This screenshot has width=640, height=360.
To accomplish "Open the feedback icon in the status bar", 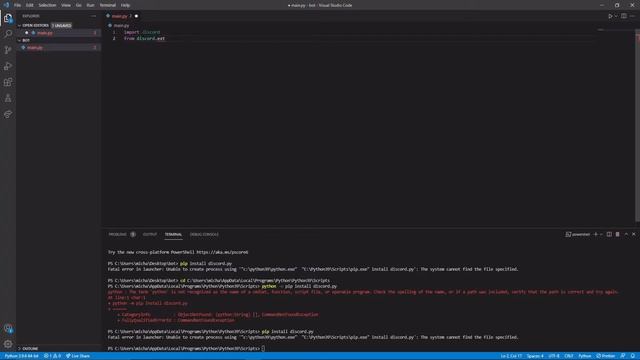I will (622, 356).
